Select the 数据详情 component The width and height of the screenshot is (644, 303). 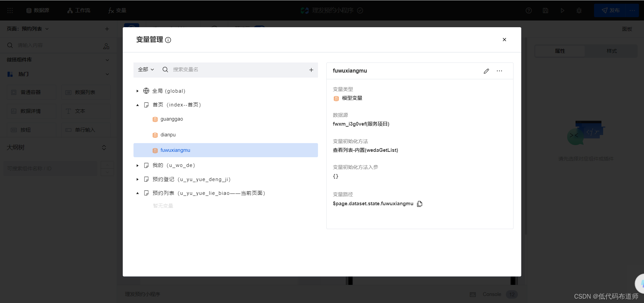[32, 111]
